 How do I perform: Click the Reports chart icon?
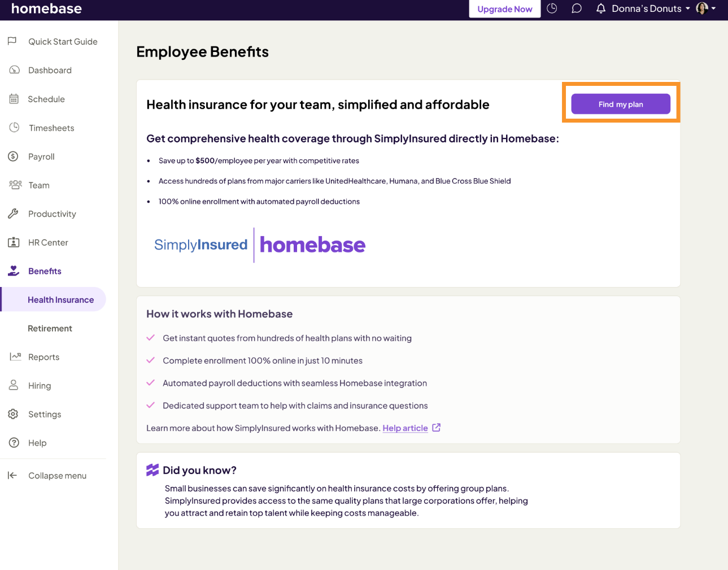pos(15,356)
